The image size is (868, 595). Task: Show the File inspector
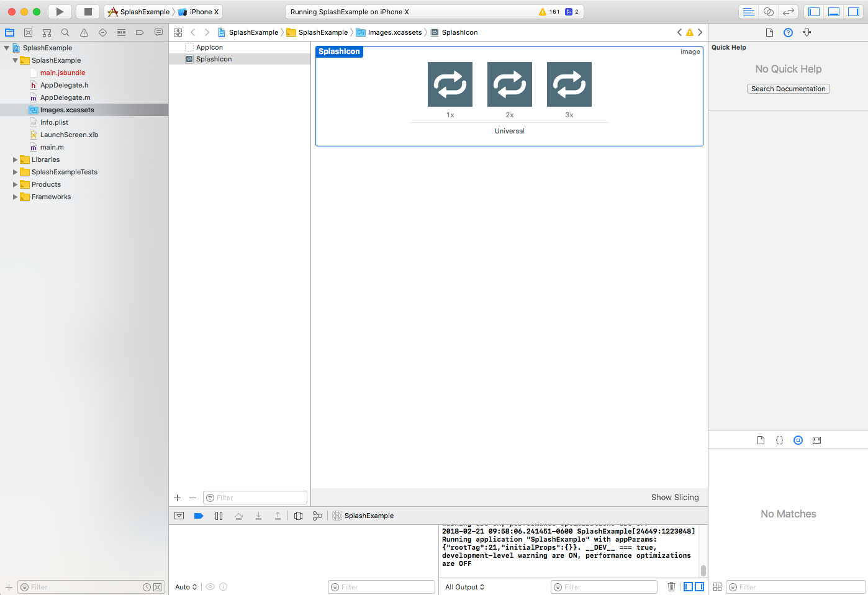(x=769, y=32)
